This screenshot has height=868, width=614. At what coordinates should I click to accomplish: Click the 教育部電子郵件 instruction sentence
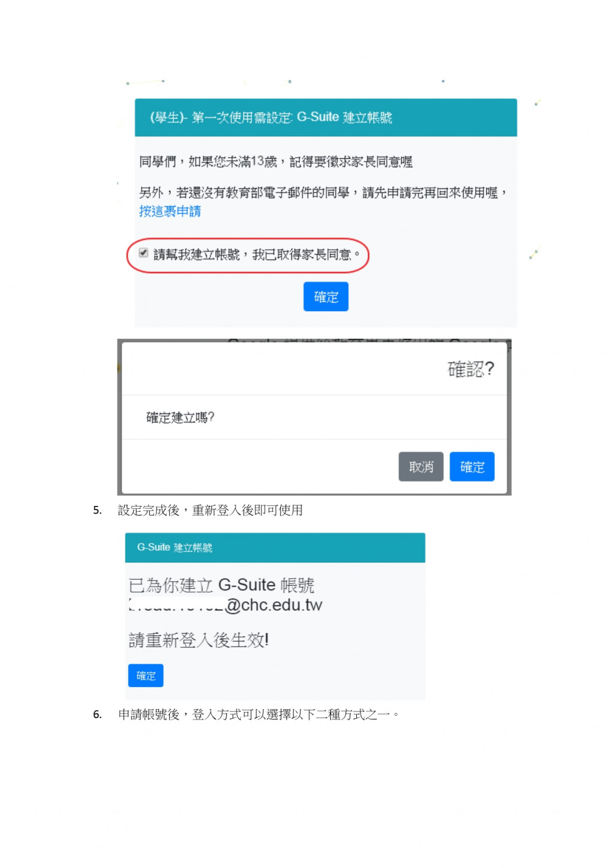(x=324, y=192)
